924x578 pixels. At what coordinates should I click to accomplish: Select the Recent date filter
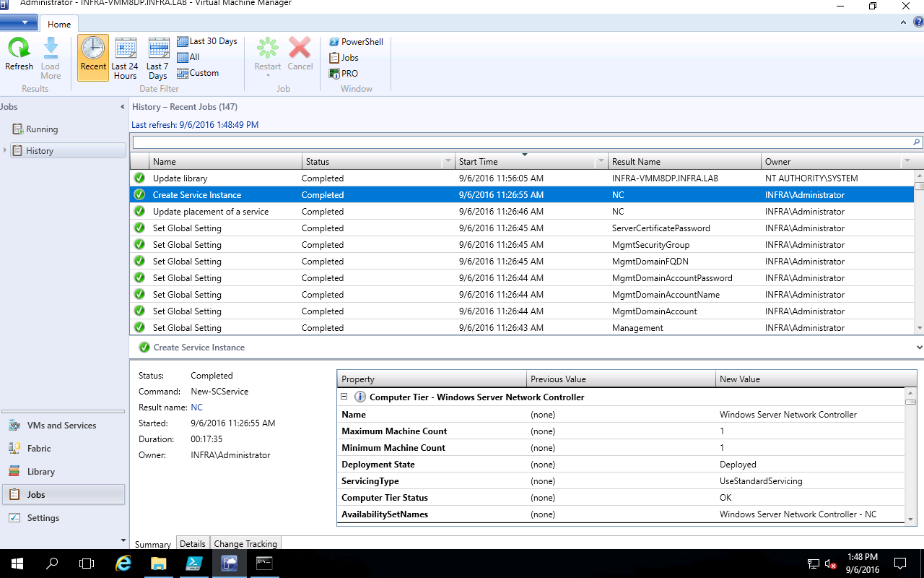point(93,57)
